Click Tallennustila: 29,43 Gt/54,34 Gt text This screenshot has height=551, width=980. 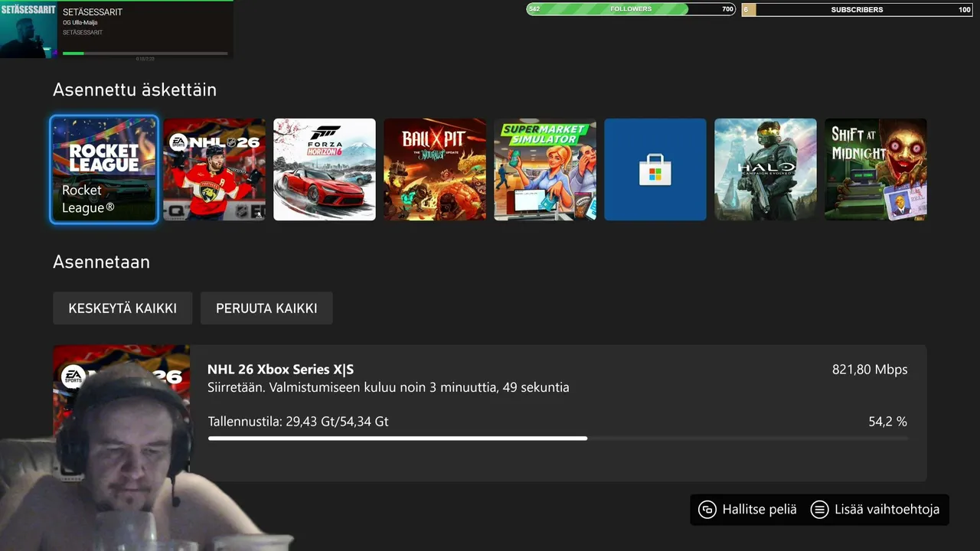pos(298,422)
